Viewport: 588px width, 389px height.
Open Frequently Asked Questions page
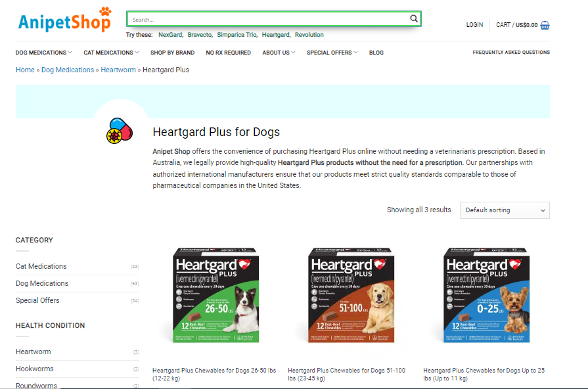coord(511,52)
